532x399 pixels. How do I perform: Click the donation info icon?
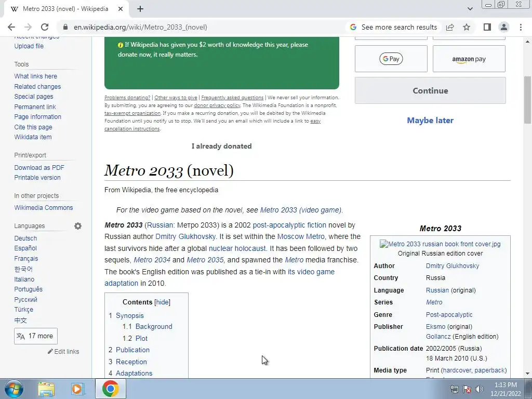tap(121, 45)
